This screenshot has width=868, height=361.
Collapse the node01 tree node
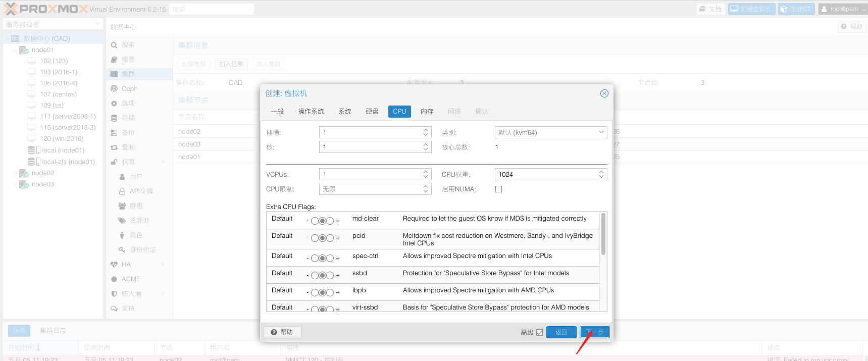15,50
